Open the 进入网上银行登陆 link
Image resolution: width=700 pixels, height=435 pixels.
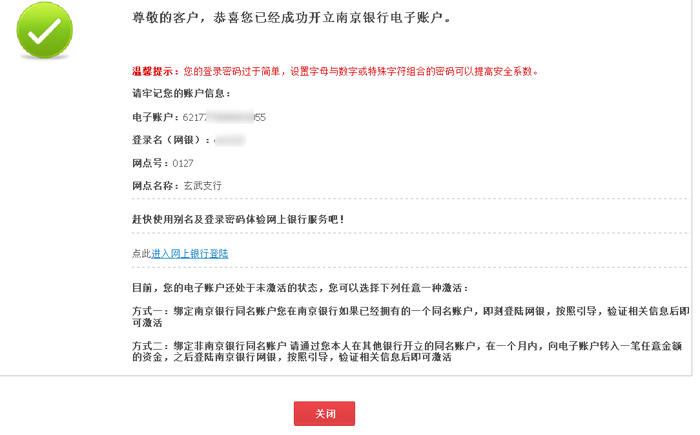tap(189, 254)
